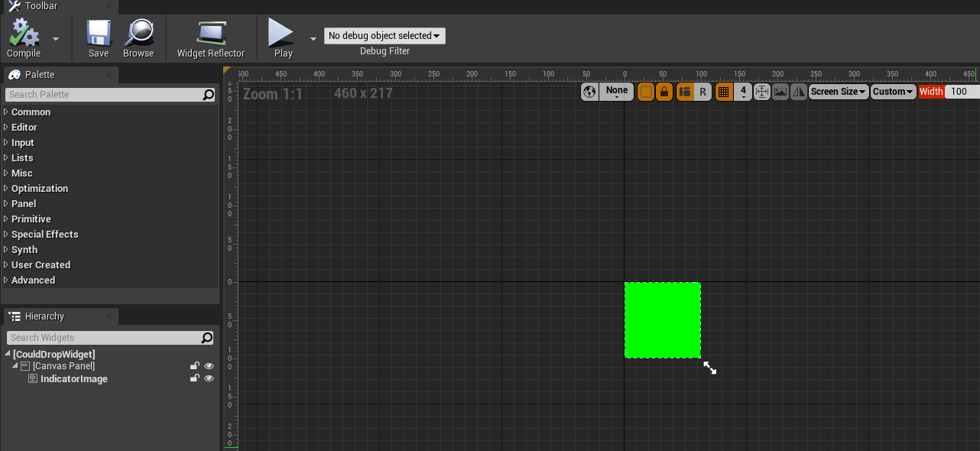This screenshot has width=980, height=451.
Task: Open the Screen Size dropdown
Action: coord(839,92)
